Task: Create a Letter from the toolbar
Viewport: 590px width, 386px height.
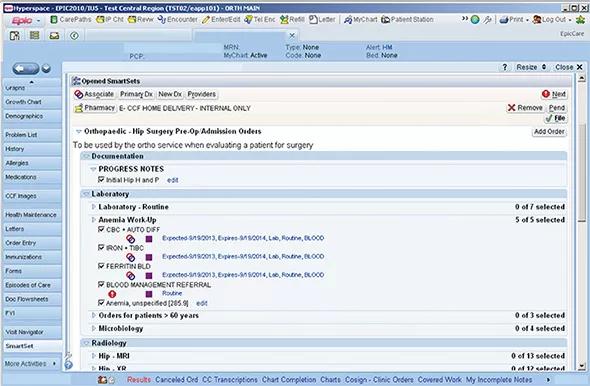Action: (x=322, y=20)
